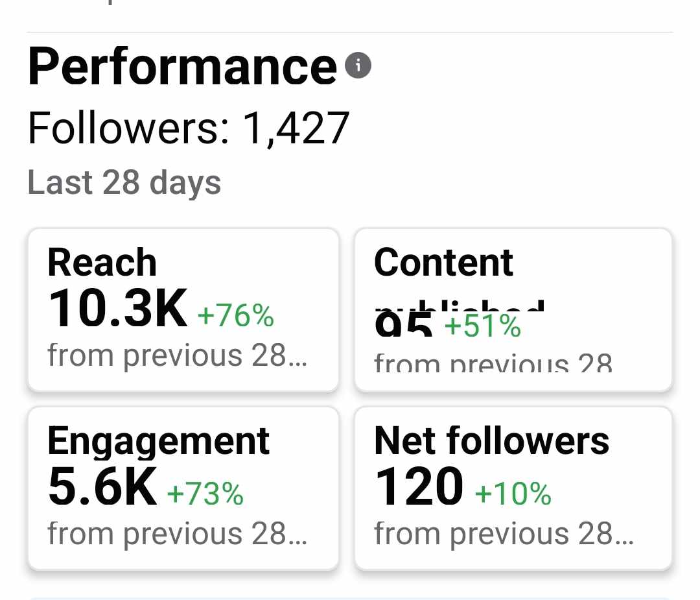Click the truncated comparison text under Net followers
The height and width of the screenshot is (600, 700).
[x=503, y=534]
